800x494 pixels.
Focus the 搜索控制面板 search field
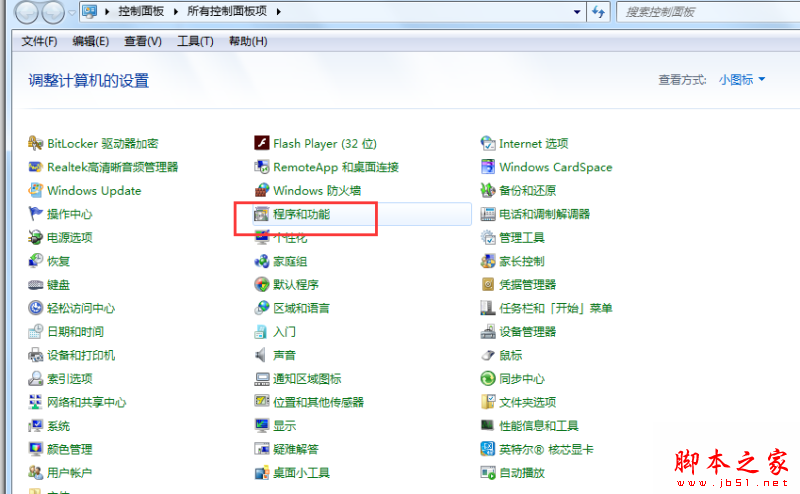[x=709, y=12]
